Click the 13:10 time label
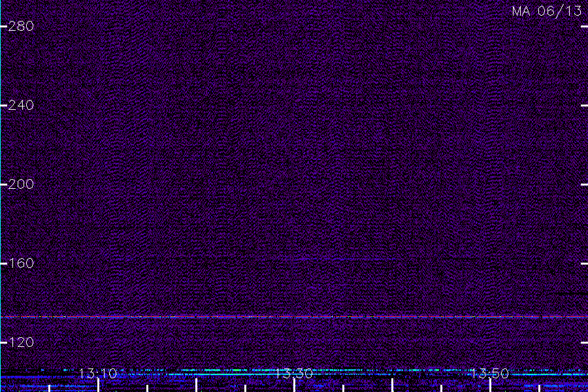Image resolution: width=588 pixels, height=392 pixels. tap(98, 374)
